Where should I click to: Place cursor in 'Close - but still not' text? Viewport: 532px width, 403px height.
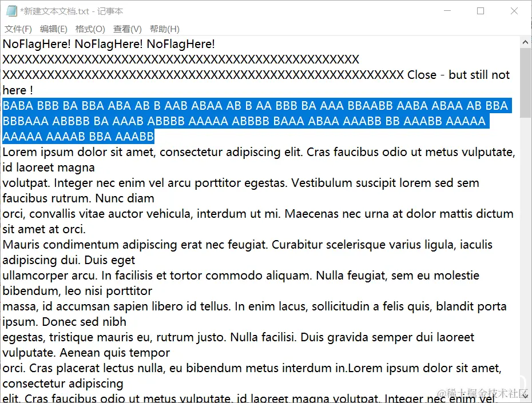click(458, 75)
